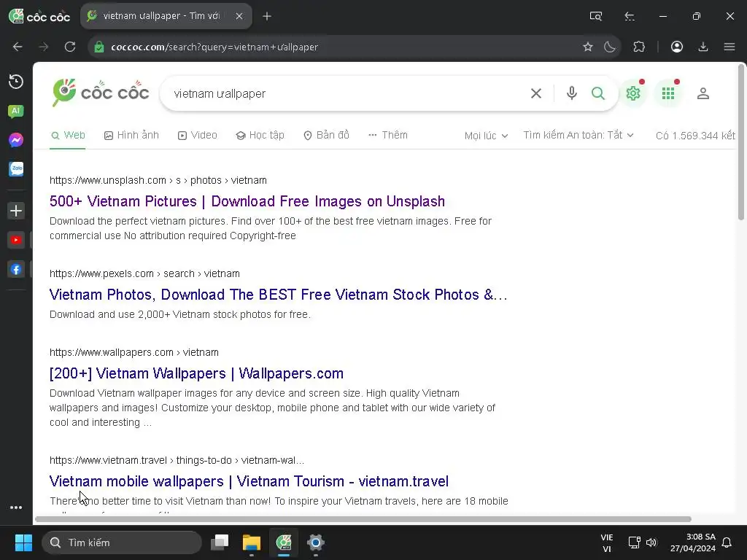Clear the search query with X
747x560 pixels.
point(536,93)
